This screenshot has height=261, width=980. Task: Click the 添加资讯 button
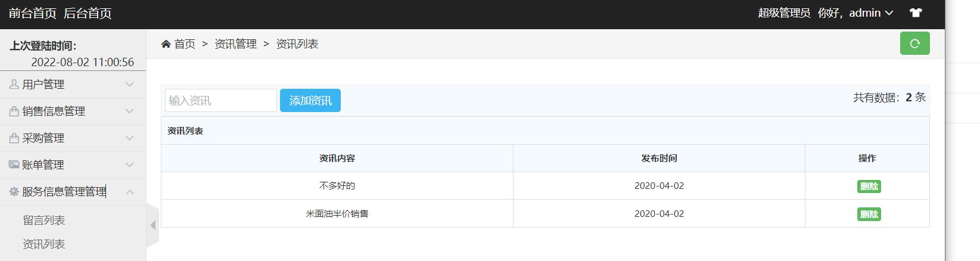coord(310,101)
